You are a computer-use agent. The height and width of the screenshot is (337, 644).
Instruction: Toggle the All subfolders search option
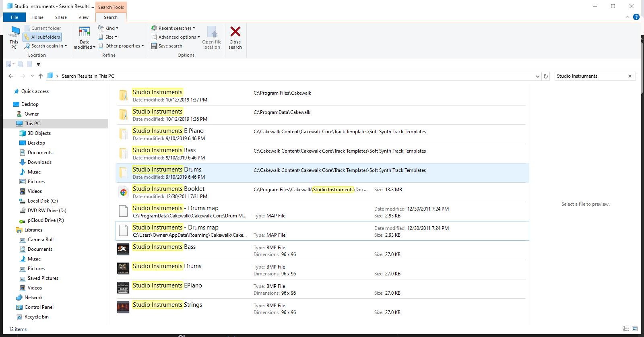42,37
